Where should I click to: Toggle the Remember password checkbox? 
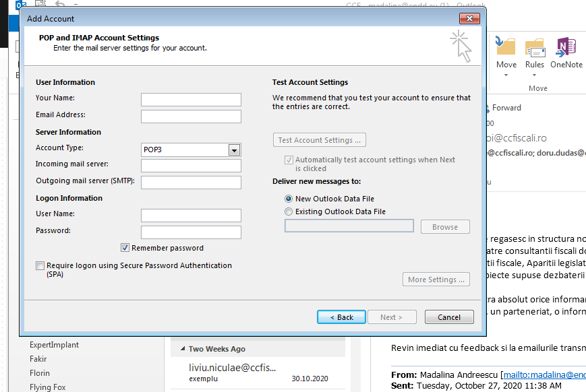[125, 248]
